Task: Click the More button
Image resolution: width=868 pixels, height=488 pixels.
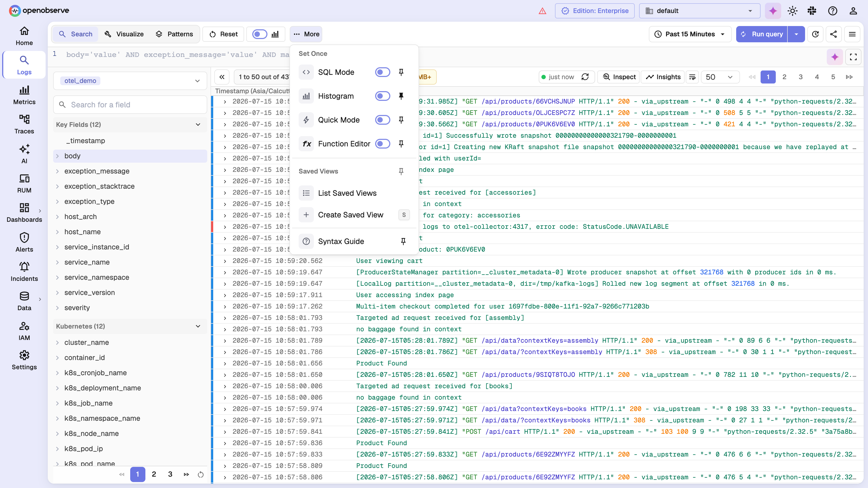Action: (x=306, y=34)
